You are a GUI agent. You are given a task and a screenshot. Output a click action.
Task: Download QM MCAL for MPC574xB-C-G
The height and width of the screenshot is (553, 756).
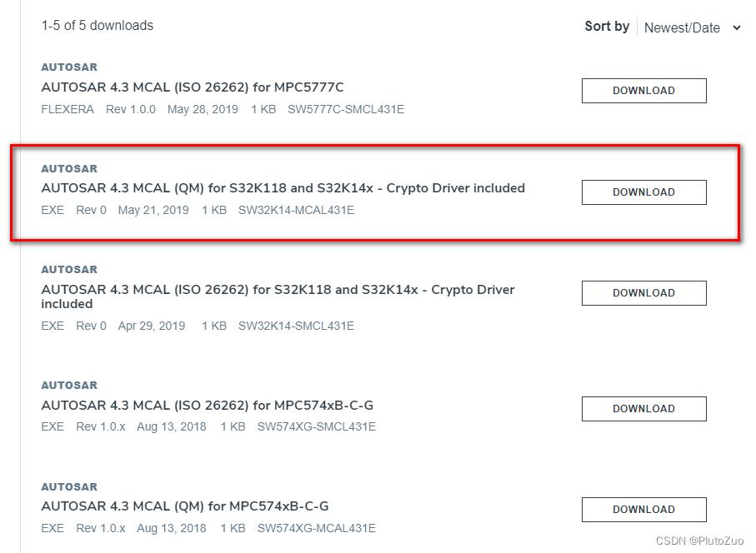click(x=643, y=509)
